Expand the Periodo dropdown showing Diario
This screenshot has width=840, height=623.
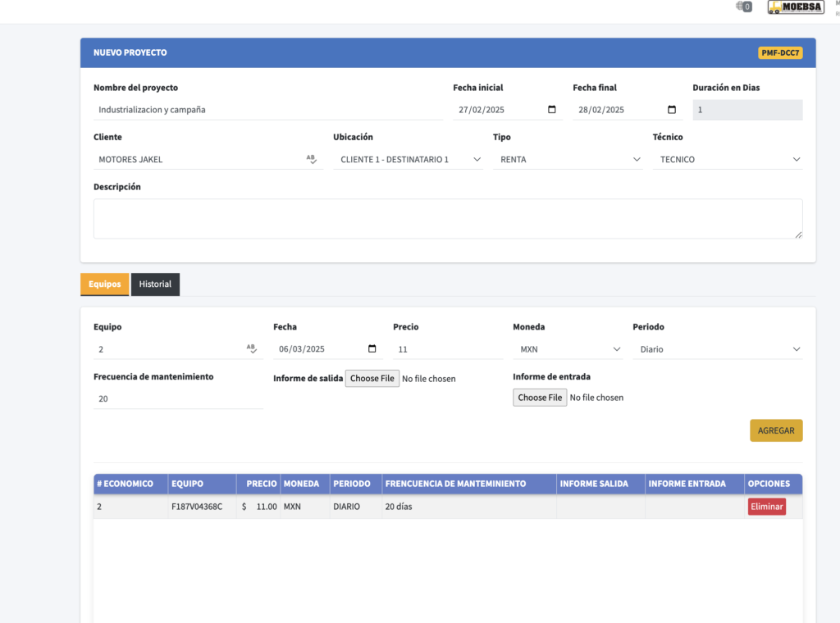(717, 349)
